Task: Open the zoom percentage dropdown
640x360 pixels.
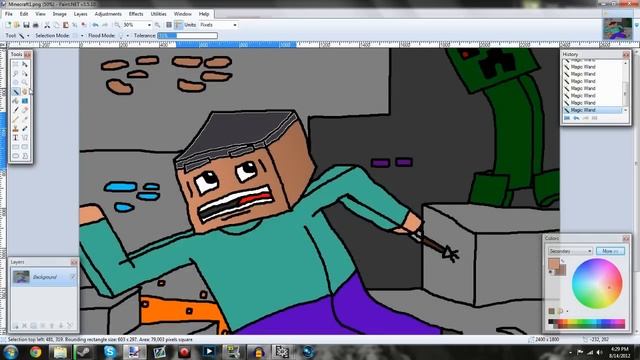Action: coord(149,25)
